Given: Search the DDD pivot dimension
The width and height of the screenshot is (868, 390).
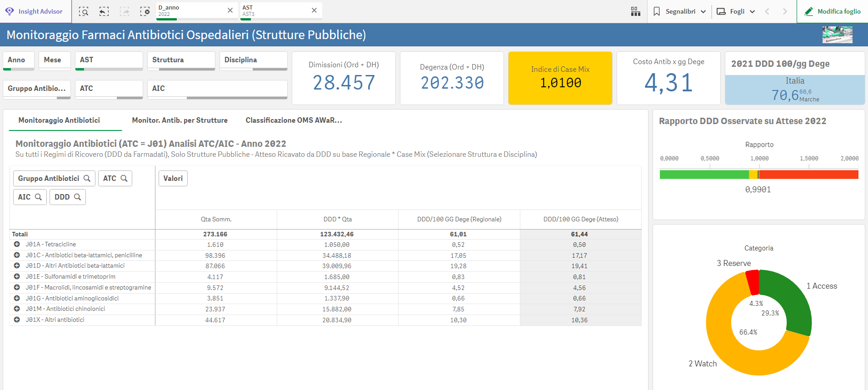Looking at the screenshot, I should [77, 197].
